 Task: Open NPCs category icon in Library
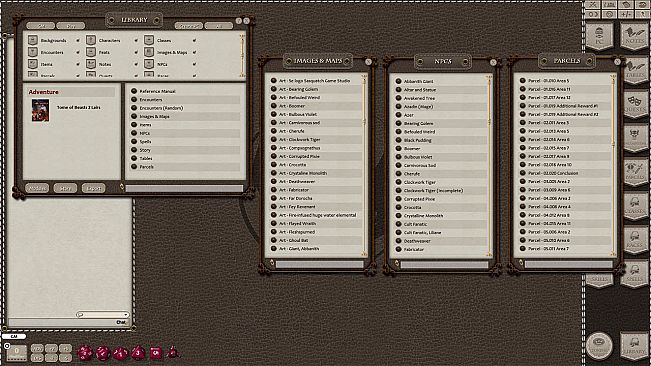click(149, 64)
